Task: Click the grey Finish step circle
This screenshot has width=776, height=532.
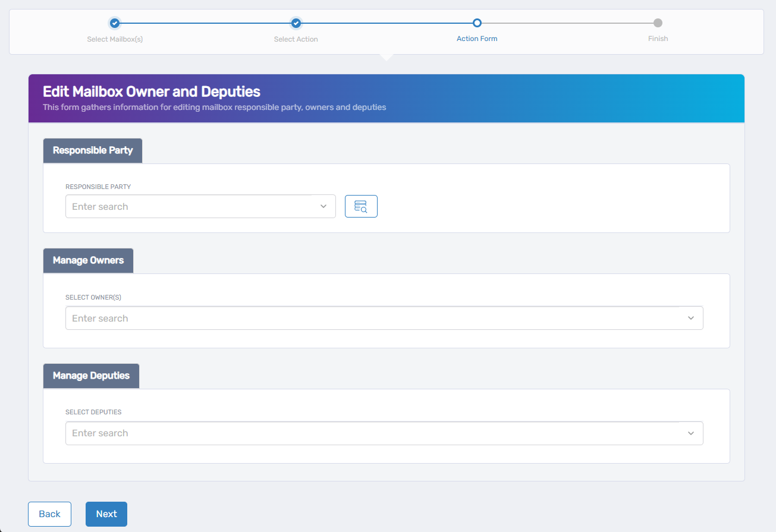Action: pyautogui.click(x=658, y=23)
